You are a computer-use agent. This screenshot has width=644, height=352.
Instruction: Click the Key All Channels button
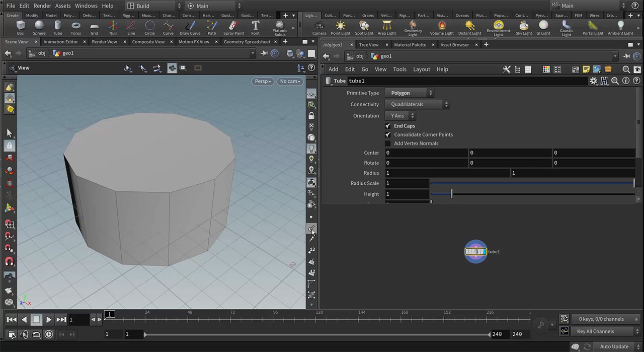[x=596, y=331]
